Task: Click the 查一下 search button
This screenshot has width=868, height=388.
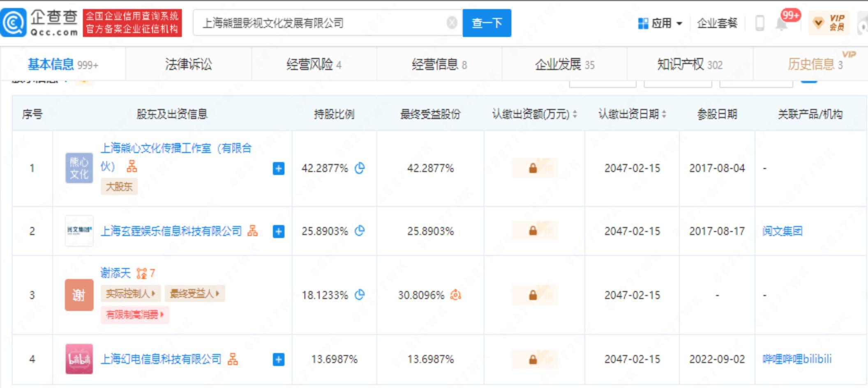Action: (487, 23)
